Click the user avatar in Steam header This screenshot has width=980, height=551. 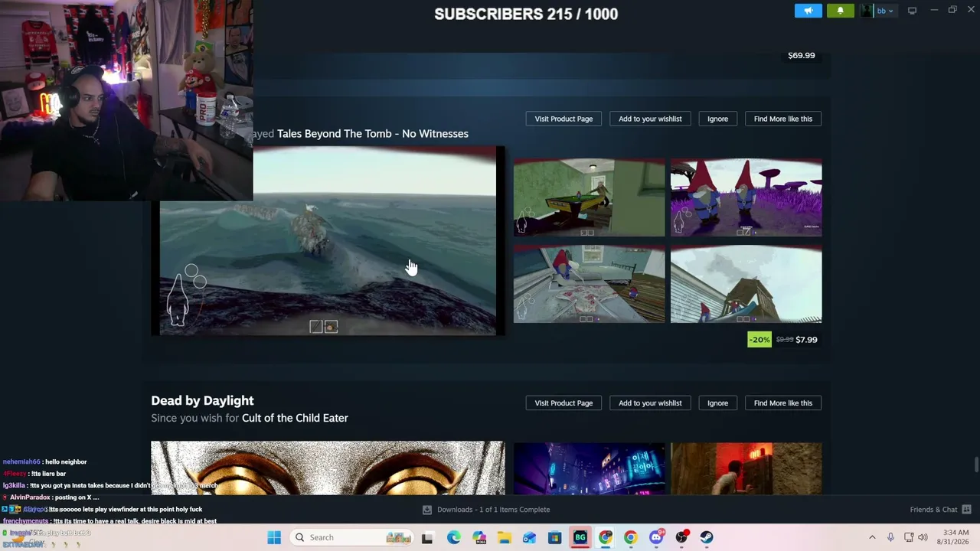pyautogui.click(x=867, y=11)
